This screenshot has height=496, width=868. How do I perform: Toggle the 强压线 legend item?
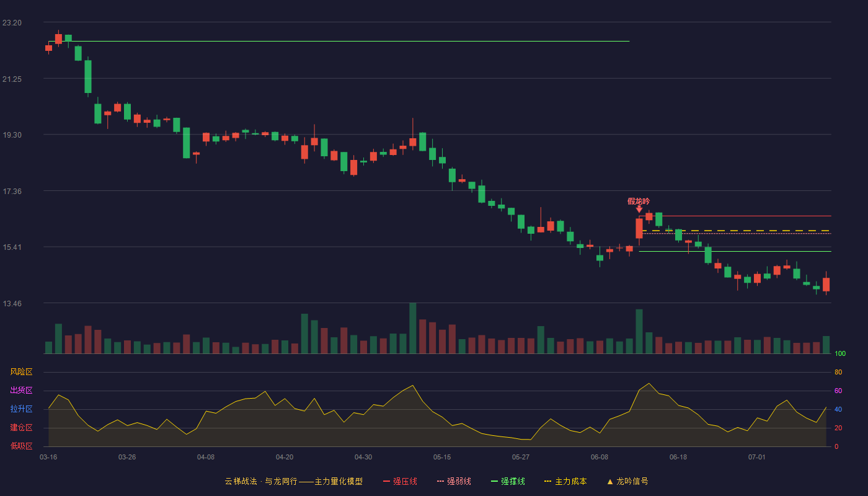tap(400, 481)
